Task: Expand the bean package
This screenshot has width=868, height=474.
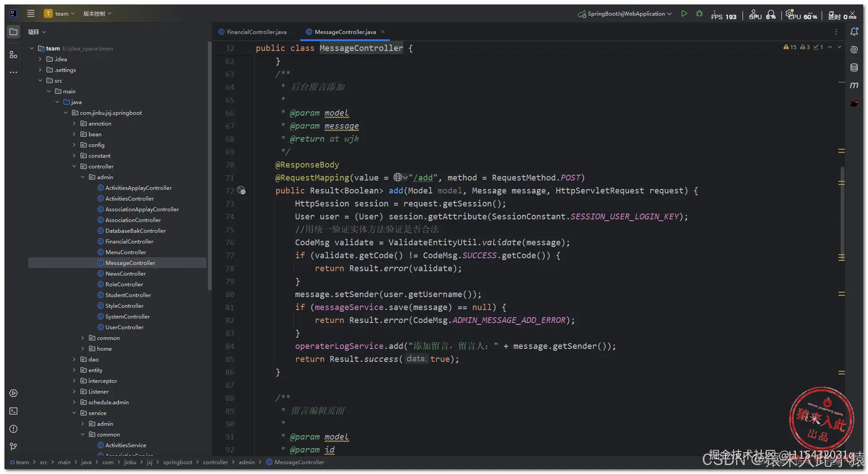Action: point(74,134)
